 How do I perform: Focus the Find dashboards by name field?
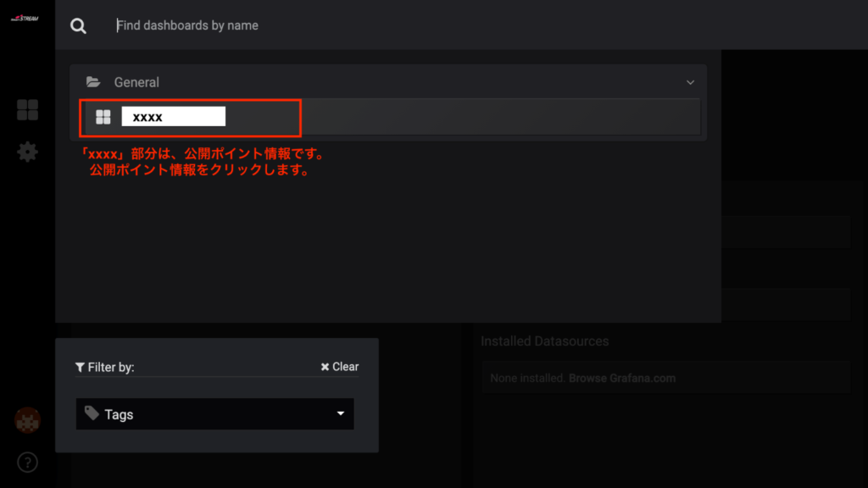(x=339, y=25)
